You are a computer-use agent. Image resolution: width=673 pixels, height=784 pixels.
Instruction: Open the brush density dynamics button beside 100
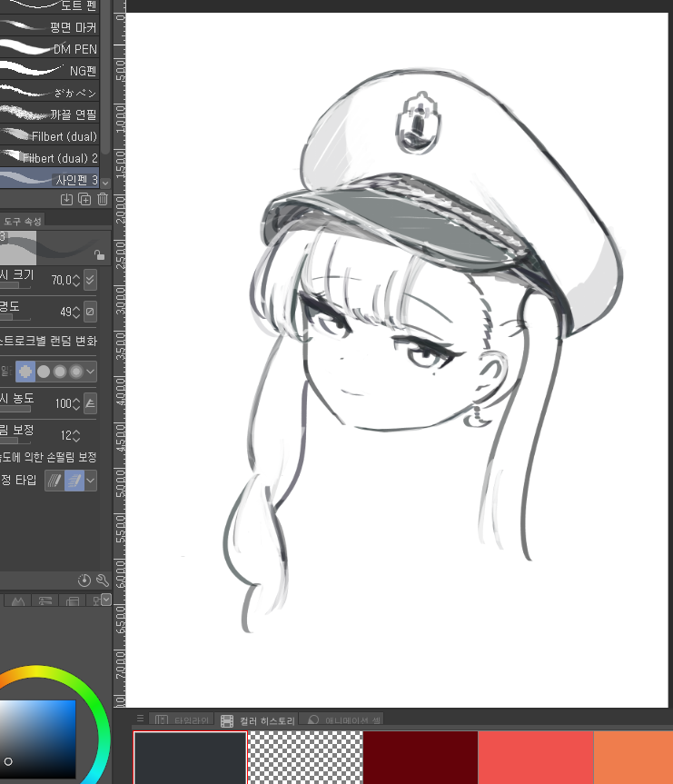click(90, 403)
